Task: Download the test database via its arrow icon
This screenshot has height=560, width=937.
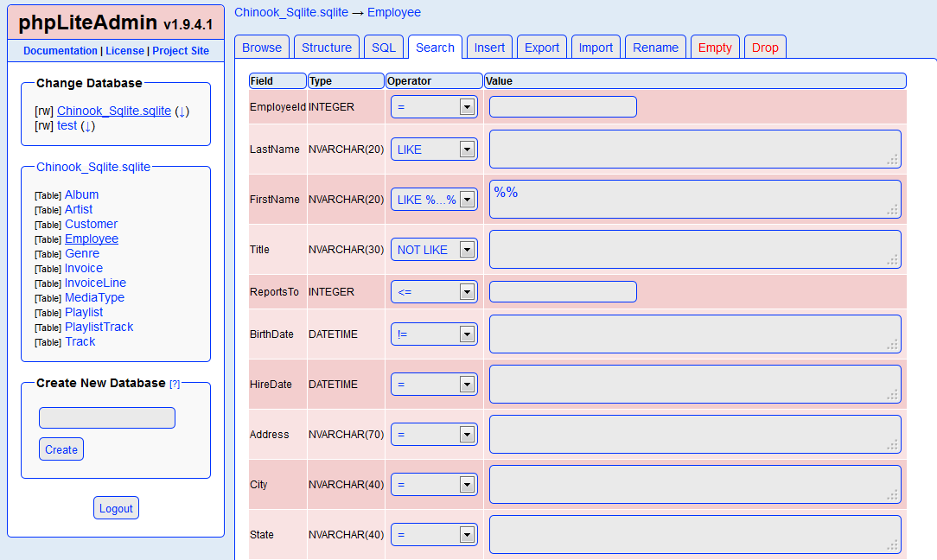Action: pyautogui.click(x=89, y=125)
